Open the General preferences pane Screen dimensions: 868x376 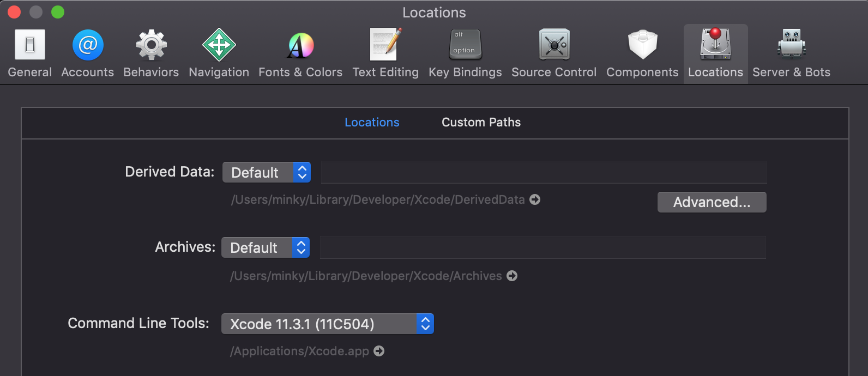click(30, 53)
